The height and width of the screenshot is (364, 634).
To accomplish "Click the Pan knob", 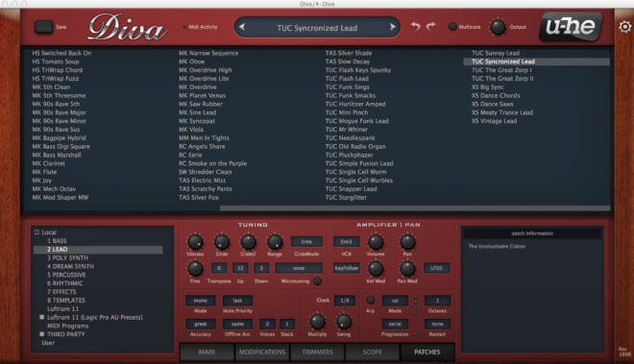I will pos(407,242).
